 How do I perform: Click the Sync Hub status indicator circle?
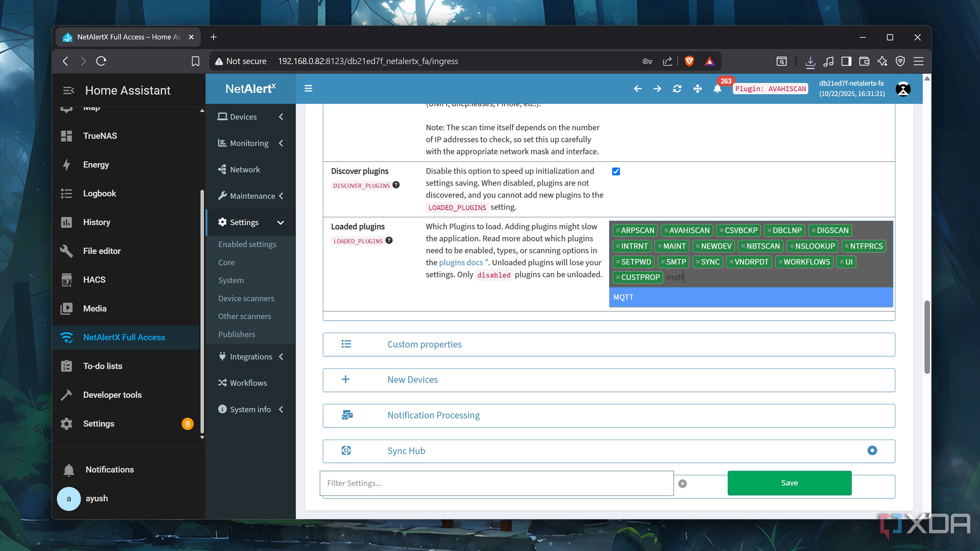click(x=872, y=450)
